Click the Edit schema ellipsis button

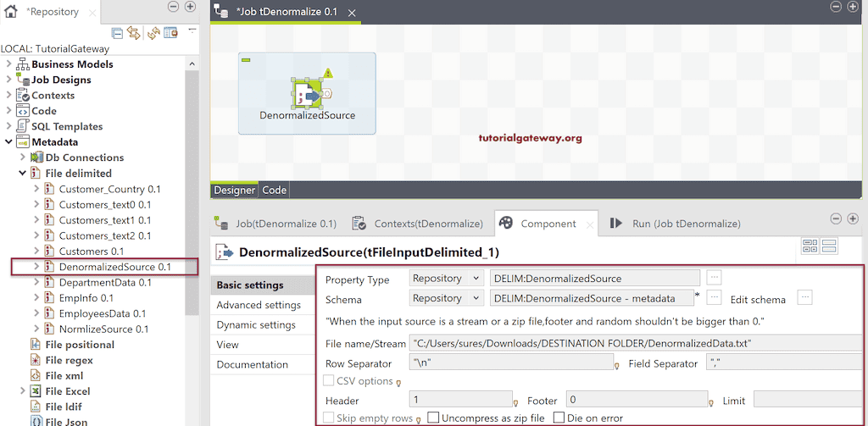click(x=805, y=297)
